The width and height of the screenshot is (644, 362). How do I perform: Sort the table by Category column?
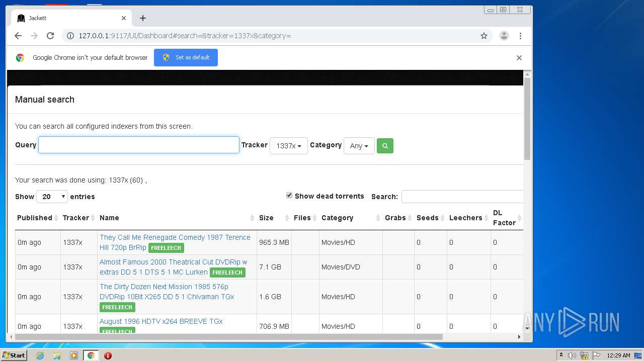351,218
